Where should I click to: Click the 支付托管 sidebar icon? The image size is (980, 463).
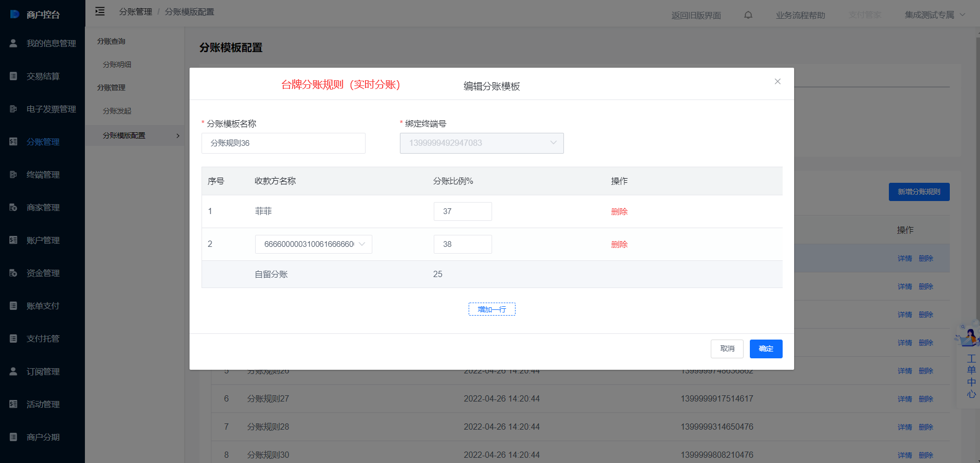[x=14, y=339]
